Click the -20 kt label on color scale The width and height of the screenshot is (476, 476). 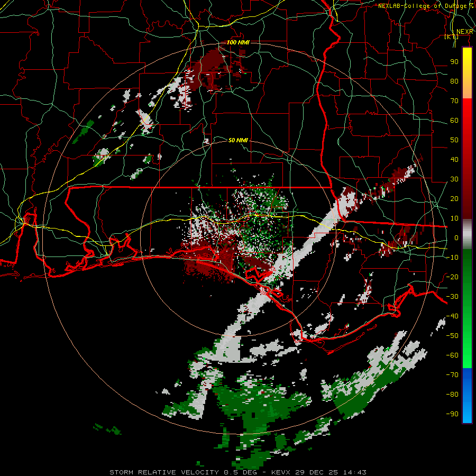[x=452, y=277]
